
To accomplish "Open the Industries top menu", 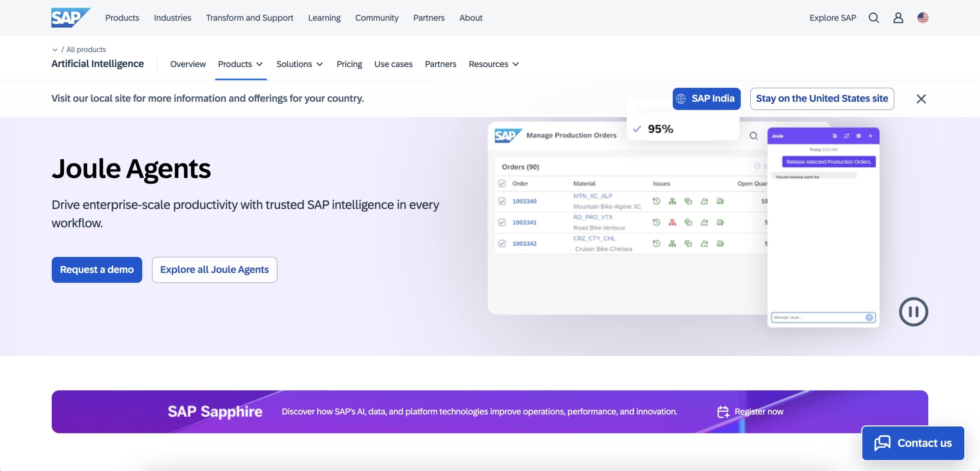I will [x=172, y=18].
